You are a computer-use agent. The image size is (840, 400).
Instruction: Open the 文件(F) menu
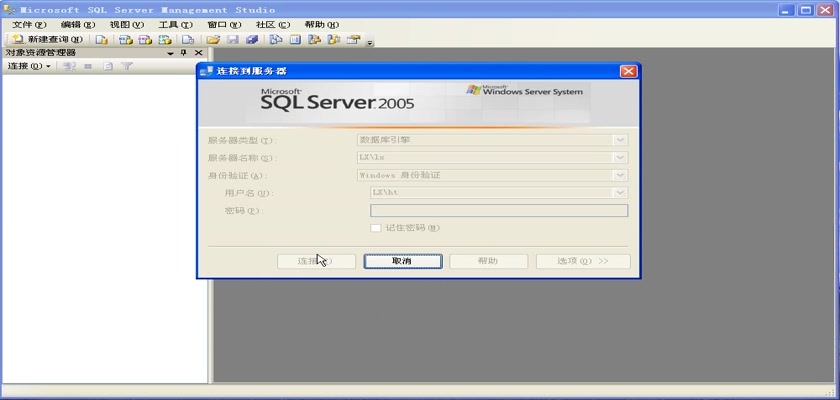pos(29,25)
